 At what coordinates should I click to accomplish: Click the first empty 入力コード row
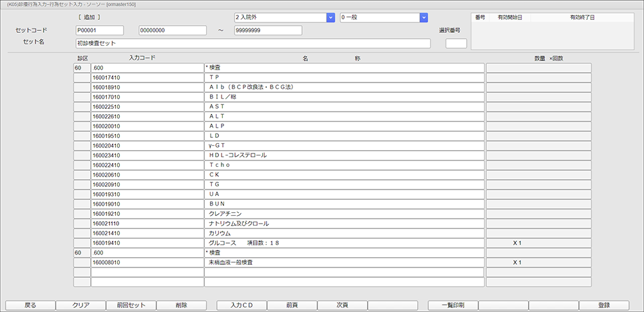pos(147,272)
